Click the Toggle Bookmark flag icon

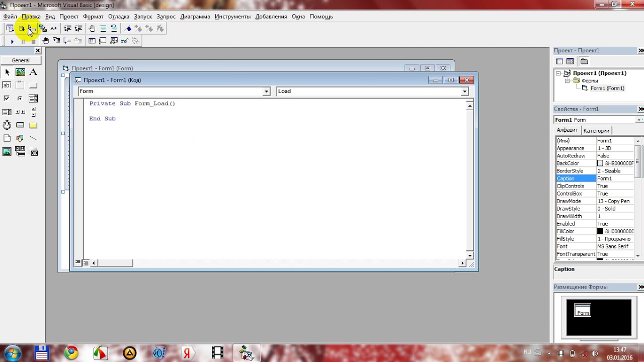[x=128, y=29]
